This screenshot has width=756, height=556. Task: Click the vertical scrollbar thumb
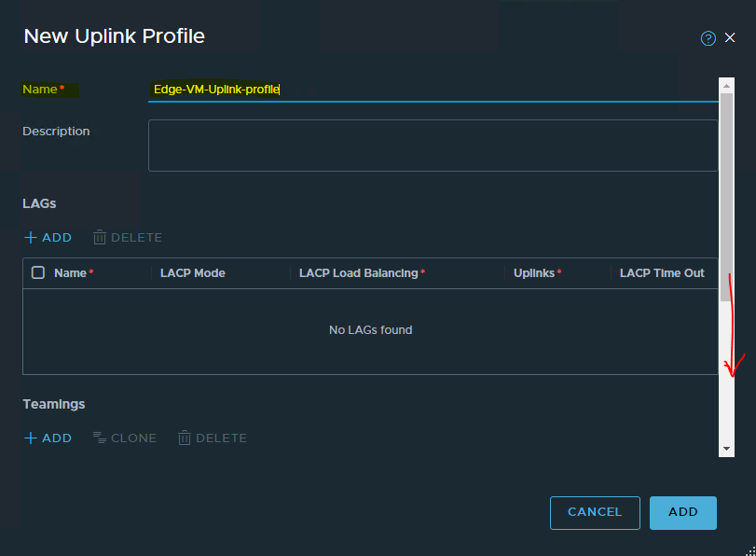pyautogui.click(x=726, y=197)
